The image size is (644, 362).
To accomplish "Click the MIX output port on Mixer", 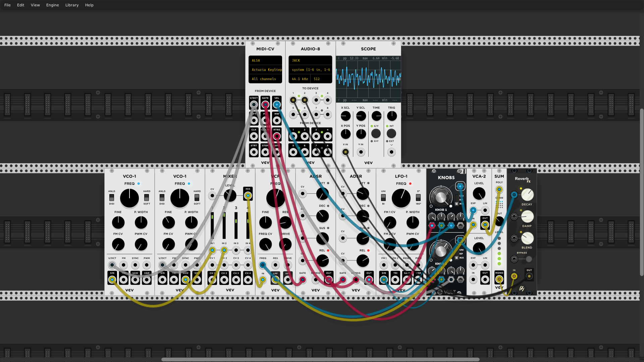I will click(248, 195).
